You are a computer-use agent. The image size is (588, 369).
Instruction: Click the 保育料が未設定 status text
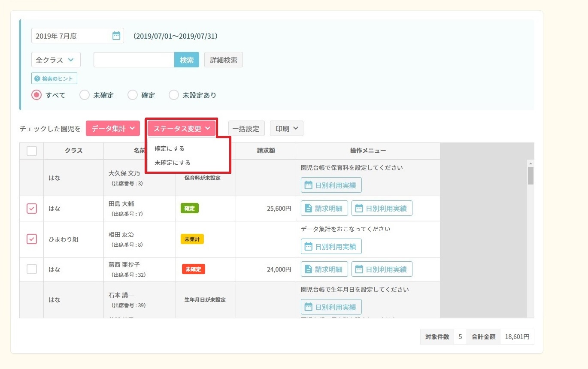[203, 178]
